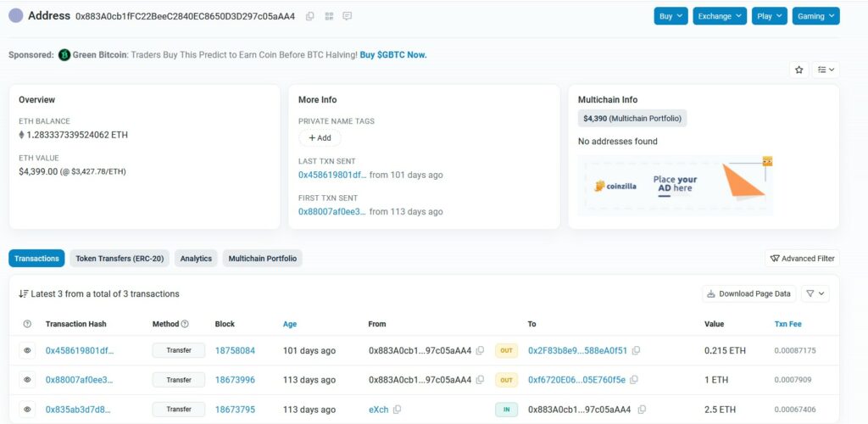Copy the eXch sender address

point(398,410)
